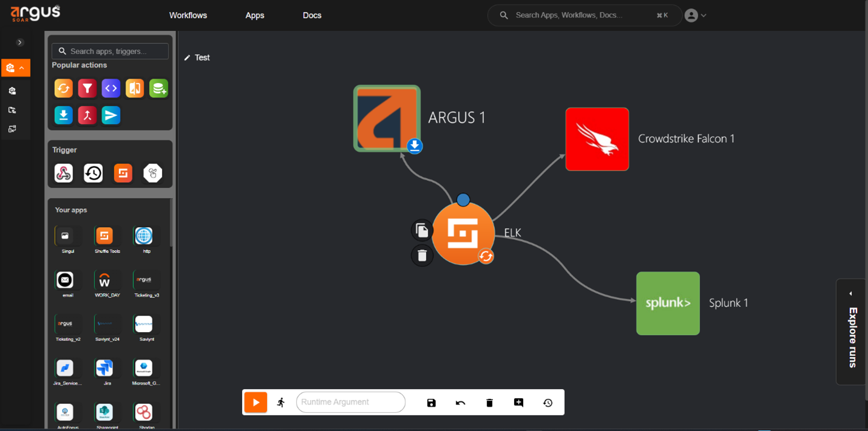The image size is (868, 431).
Task: Select the Webhook trigger icon
Action: click(x=64, y=174)
